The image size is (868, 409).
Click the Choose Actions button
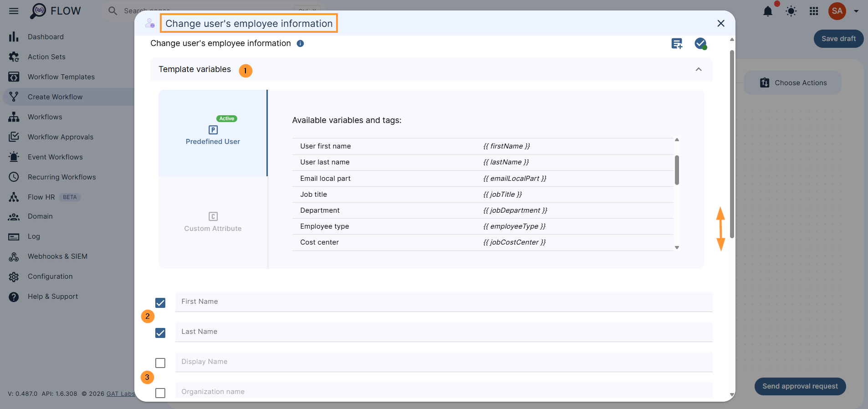(793, 83)
